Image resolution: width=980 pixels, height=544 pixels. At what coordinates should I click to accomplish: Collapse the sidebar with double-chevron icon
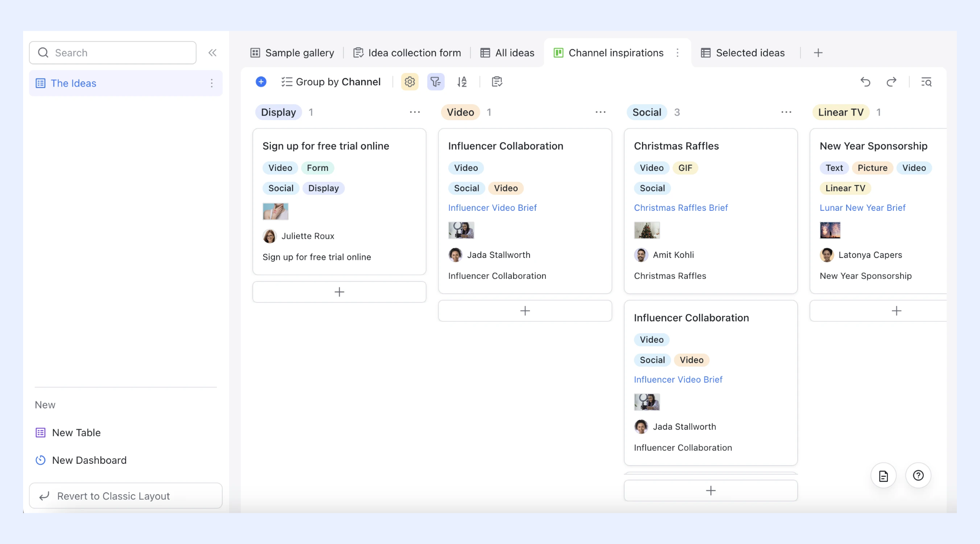click(x=212, y=53)
